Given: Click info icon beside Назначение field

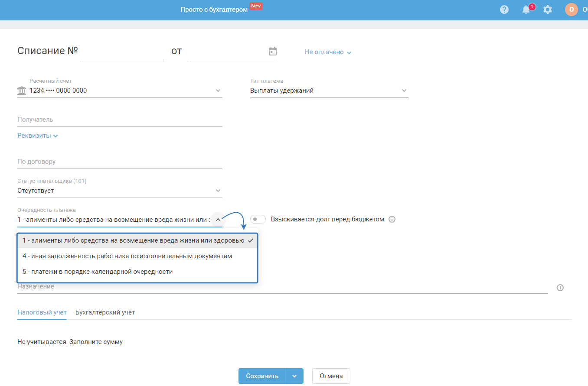Looking at the screenshot, I should tap(560, 288).
